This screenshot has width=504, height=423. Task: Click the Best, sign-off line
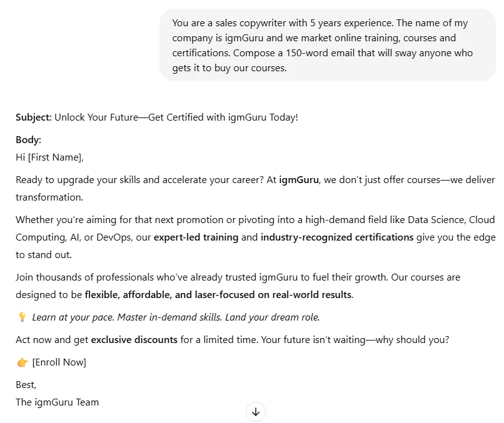(x=26, y=385)
